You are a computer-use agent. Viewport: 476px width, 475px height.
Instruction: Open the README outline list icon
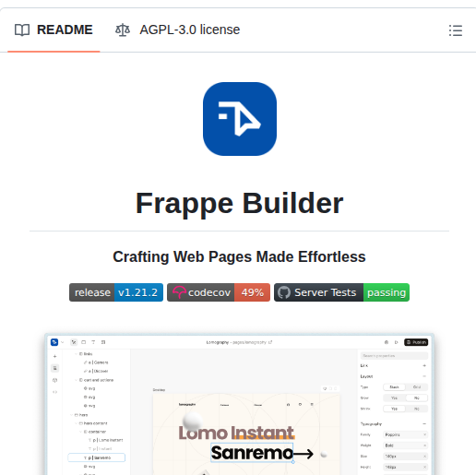(x=456, y=30)
